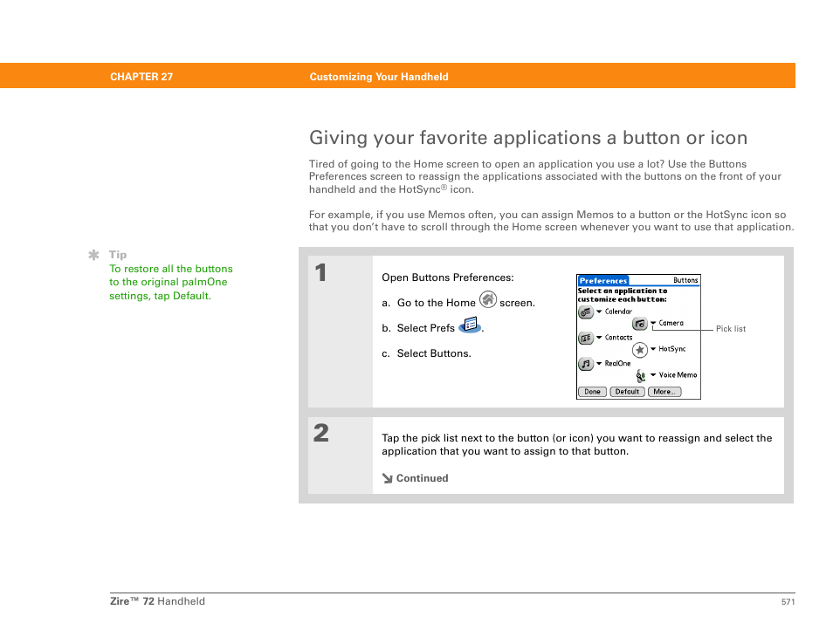Click the heading "Giving your favorite applications a button or icon"

tap(528, 138)
